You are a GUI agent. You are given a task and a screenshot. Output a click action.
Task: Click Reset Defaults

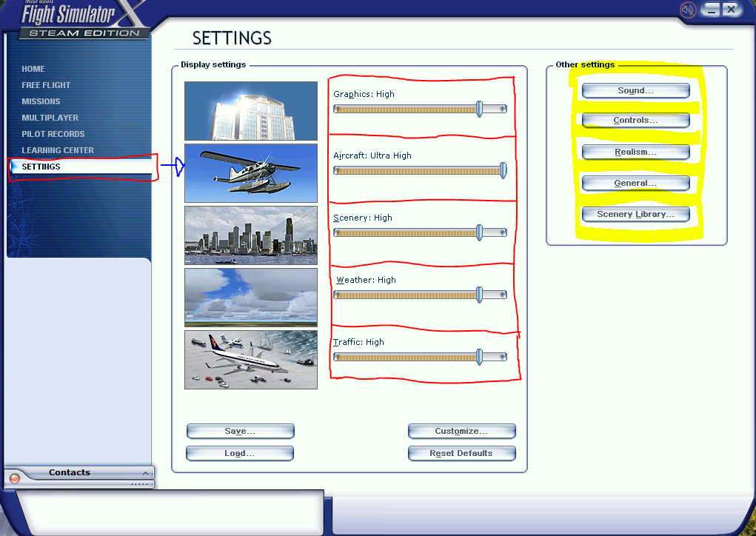[x=461, y=453]
